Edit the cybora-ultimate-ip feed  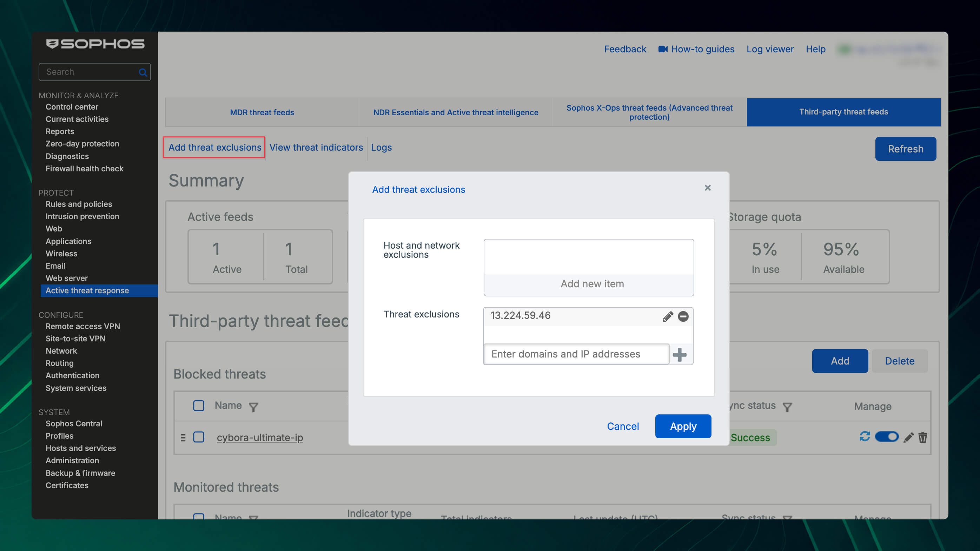908,437
